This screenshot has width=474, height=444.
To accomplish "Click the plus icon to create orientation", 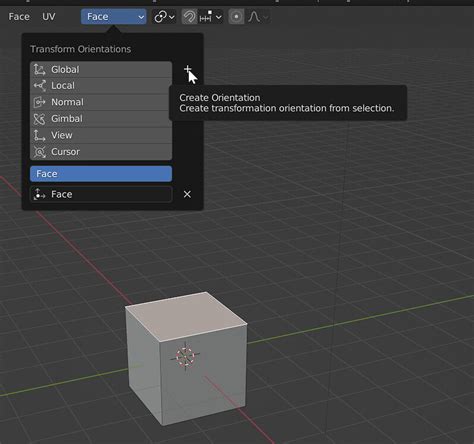I will point(187,69).
